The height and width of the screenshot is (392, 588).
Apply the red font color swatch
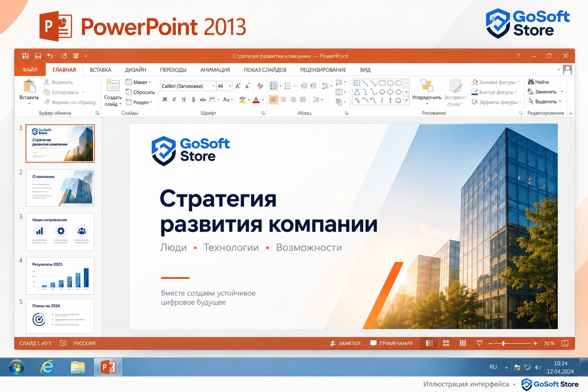pos(256,100)
